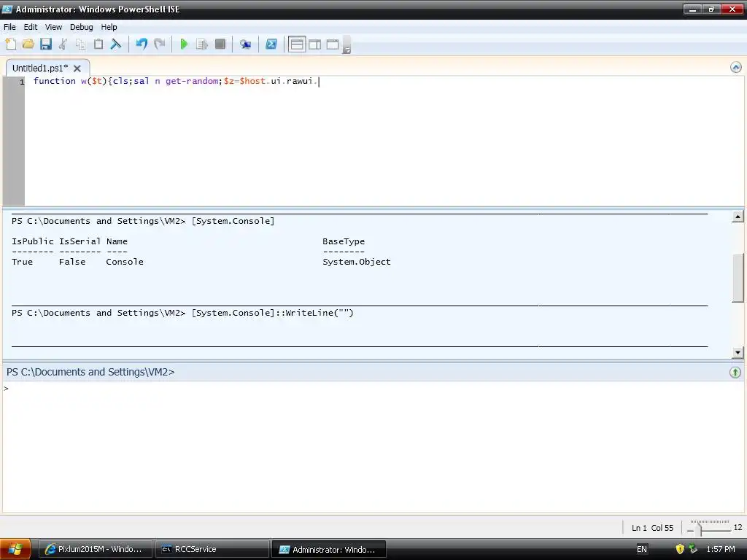This screenshot has width=747, height=560.
Task: Undo the last edit
Action: click(142, 44)
